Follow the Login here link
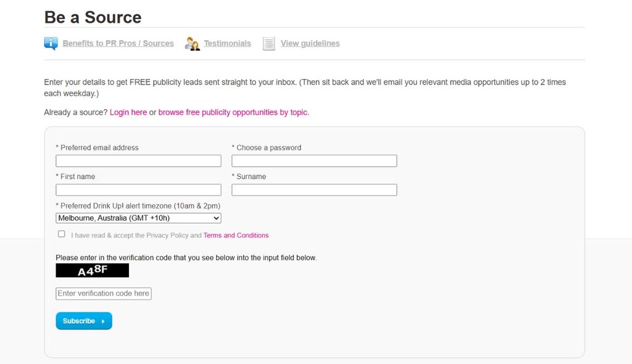The height and width of the screenshot is (364, 632). pos(128,112)
